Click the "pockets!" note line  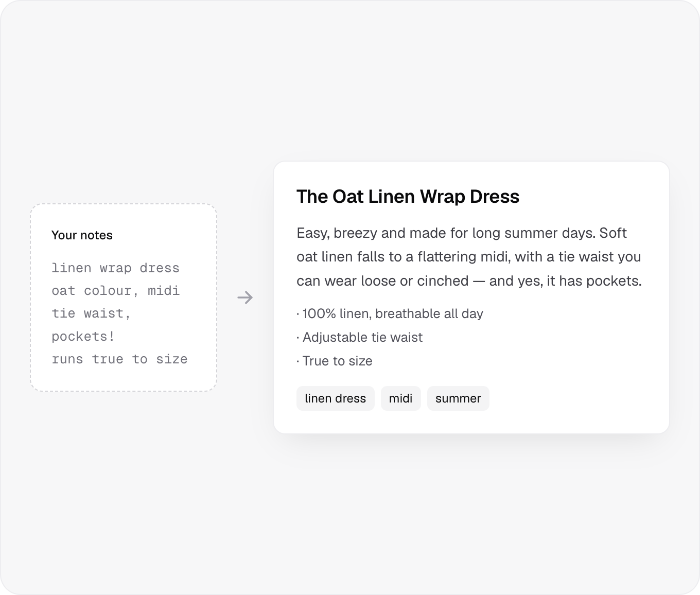pos(83,337)
